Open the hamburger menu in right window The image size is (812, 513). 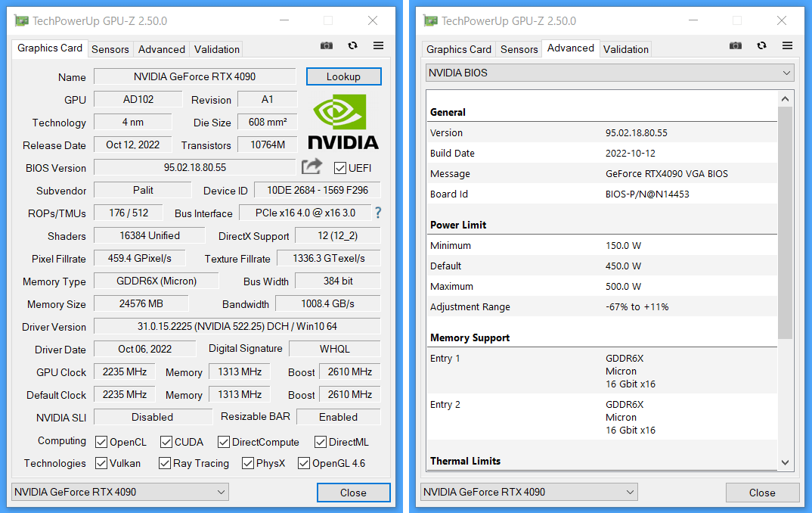(787, 46)
